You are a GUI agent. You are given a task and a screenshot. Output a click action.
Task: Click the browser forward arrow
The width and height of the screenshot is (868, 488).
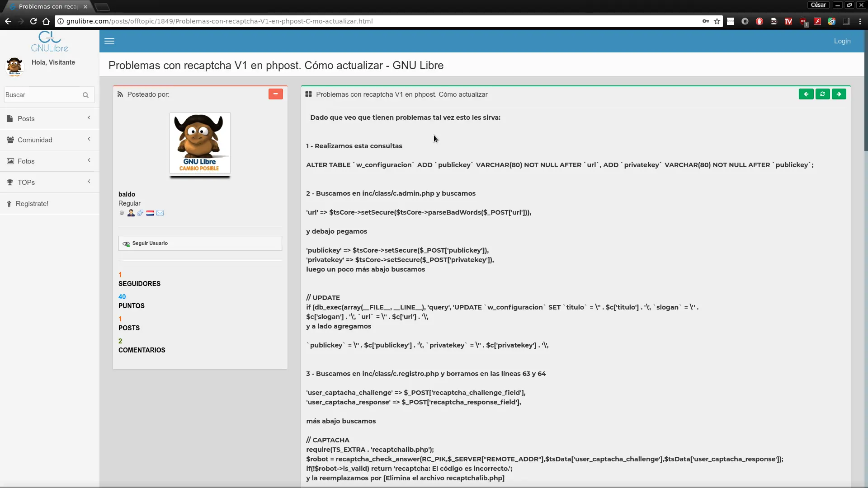tap(21, 21)
